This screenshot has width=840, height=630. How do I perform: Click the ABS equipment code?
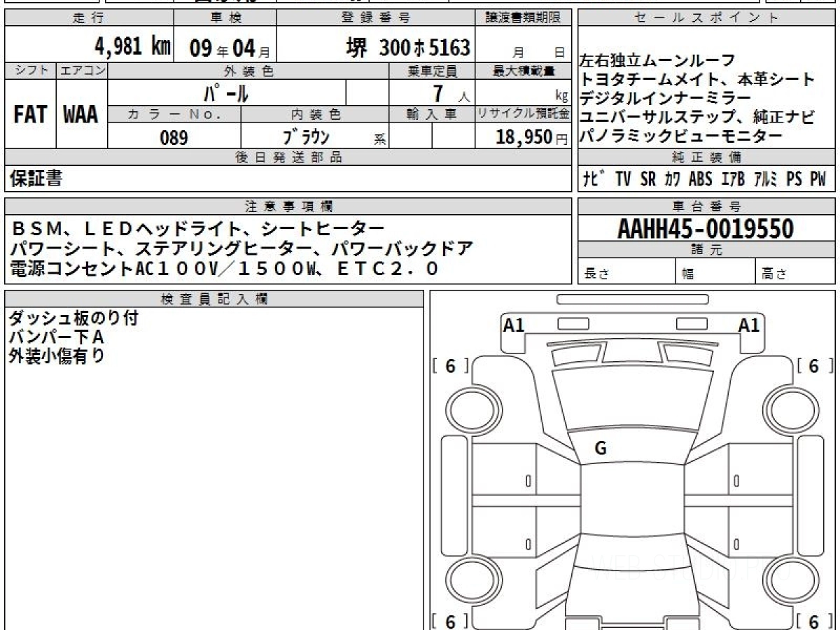(700, 179)
